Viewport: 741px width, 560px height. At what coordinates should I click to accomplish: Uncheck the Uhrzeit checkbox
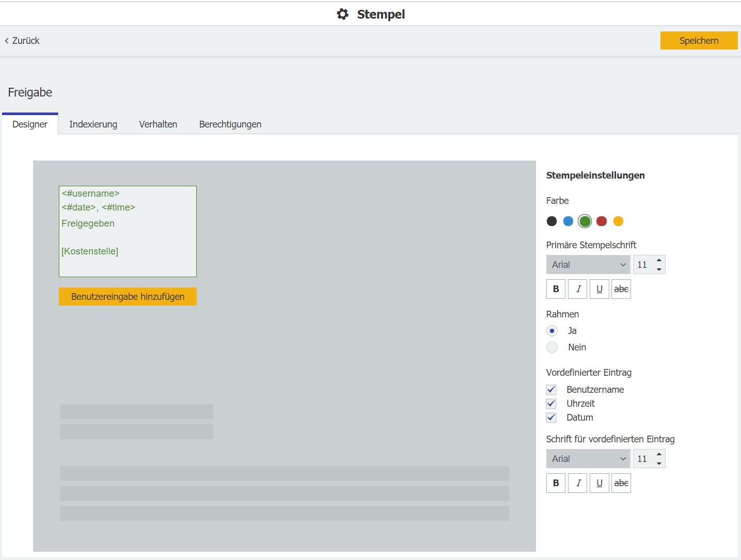coord(551,404)
